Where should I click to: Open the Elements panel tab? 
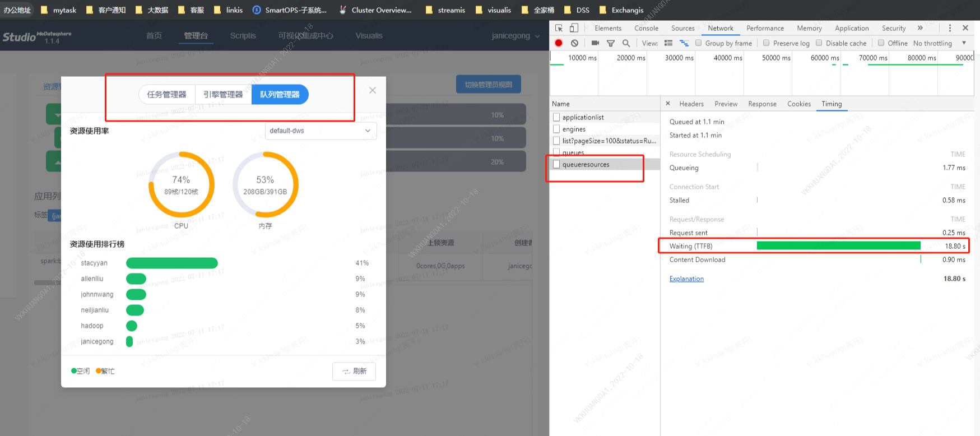[608, 28]
